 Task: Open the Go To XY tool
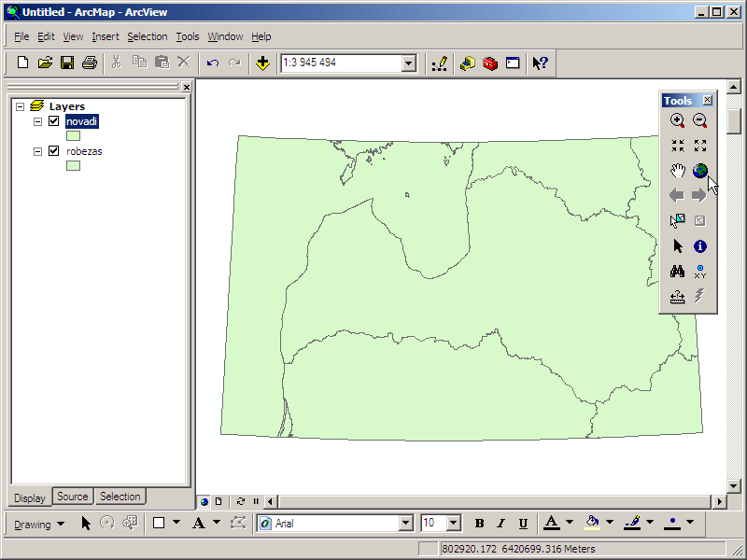click(x=699, y=272)
